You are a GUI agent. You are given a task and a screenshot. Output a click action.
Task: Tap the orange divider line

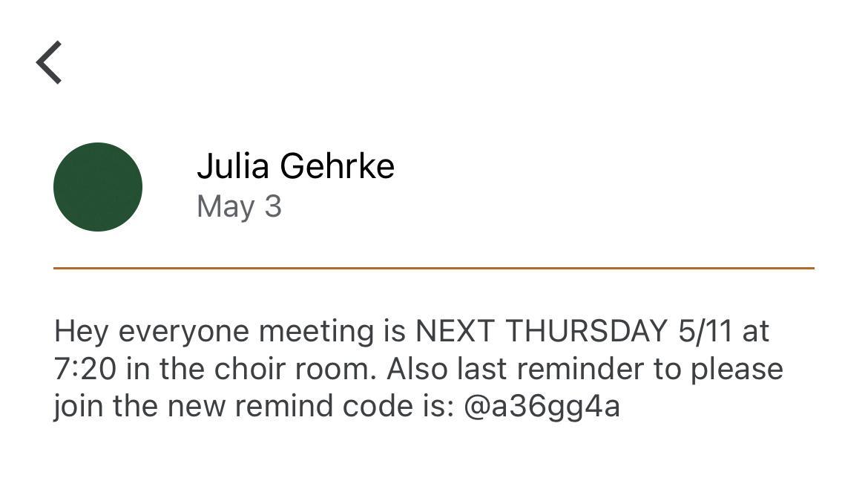tap(433, 268)
